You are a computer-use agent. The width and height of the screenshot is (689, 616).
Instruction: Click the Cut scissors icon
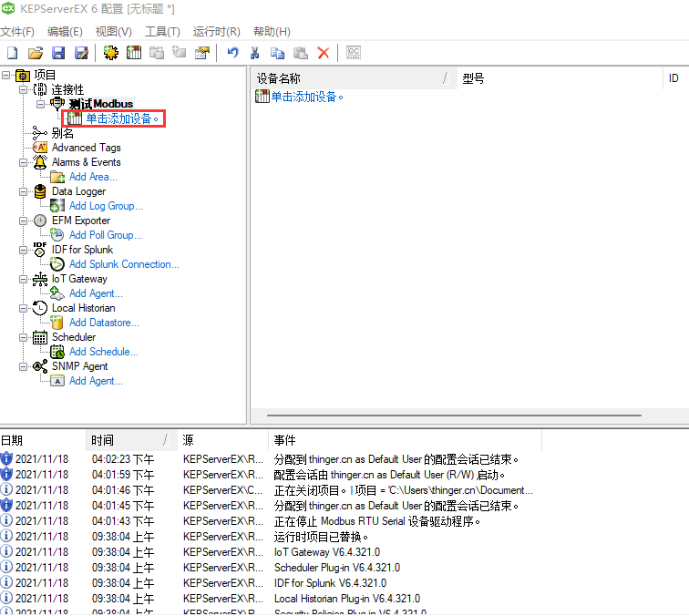[255, 53]
